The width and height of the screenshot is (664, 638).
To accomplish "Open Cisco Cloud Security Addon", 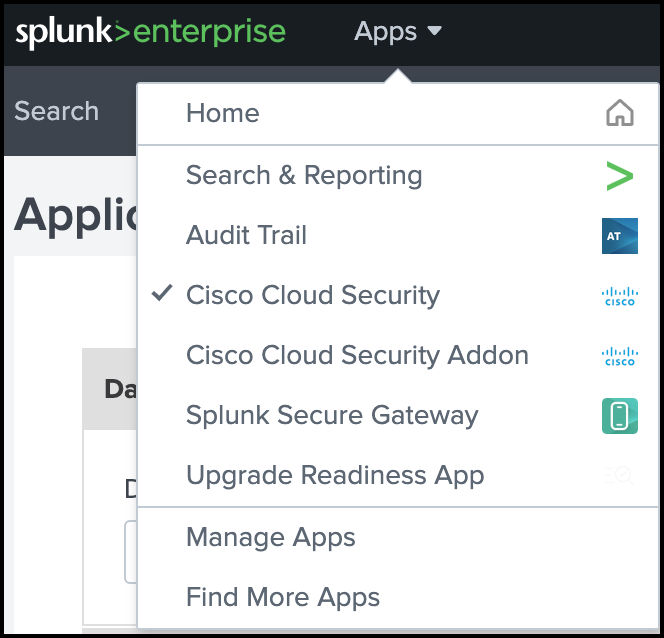I will pos(398,355).
